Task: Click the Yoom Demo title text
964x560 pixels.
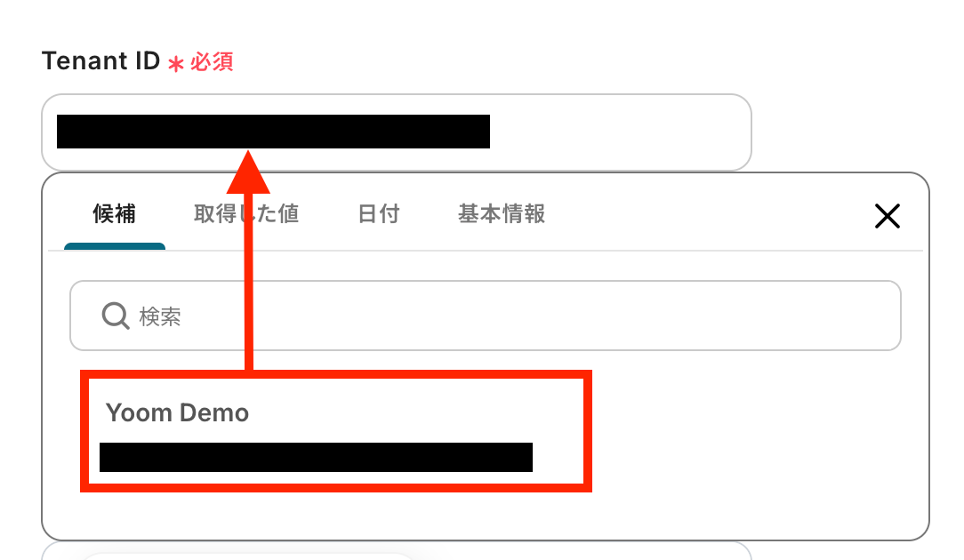Action: (177, 413)
